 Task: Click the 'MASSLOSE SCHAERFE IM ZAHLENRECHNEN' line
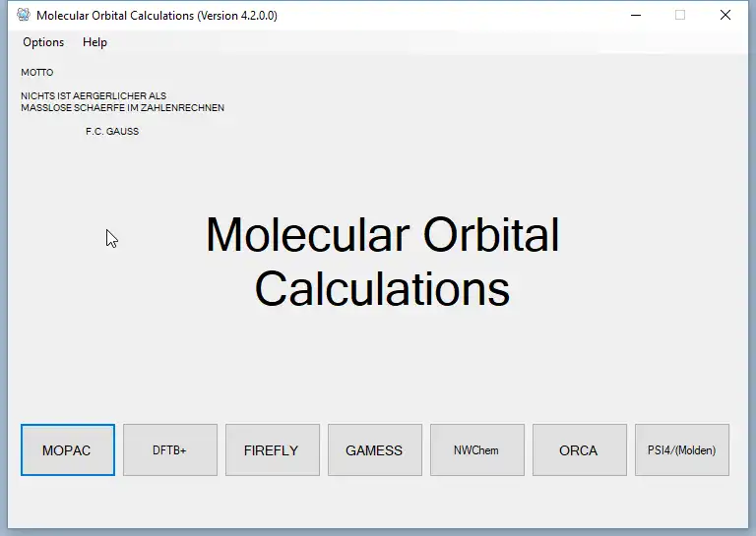122,108
